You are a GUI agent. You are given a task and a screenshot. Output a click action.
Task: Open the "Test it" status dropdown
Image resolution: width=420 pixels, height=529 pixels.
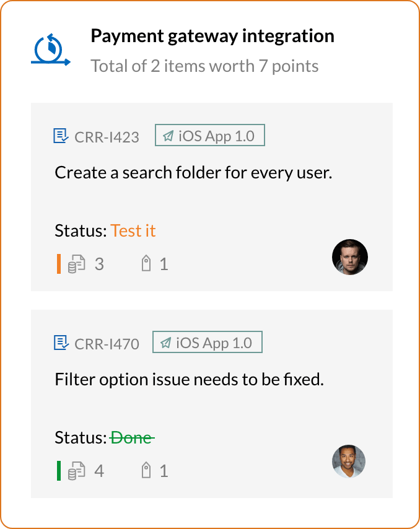coord(133,231)
